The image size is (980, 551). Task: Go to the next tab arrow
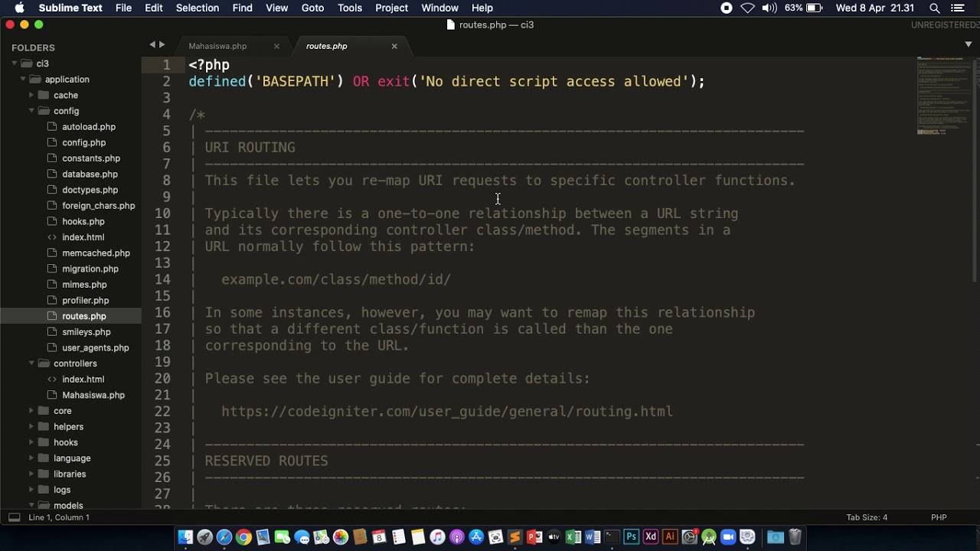click(x=162, y=45)
